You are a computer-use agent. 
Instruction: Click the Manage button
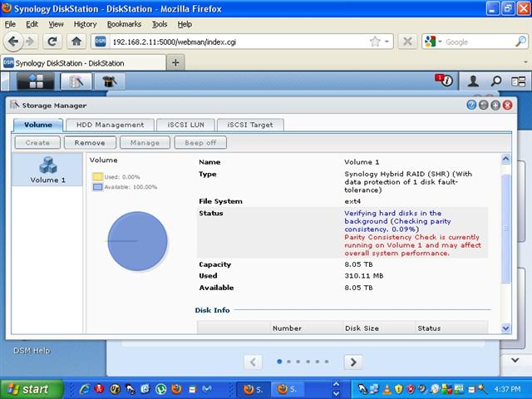point(145,142)
